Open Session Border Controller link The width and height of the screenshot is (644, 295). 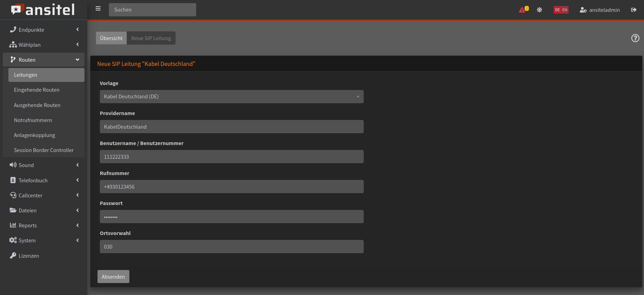[44, 150]
